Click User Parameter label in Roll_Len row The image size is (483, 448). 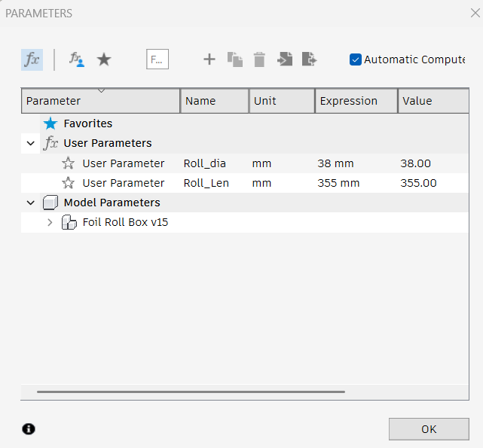point(124,183)
